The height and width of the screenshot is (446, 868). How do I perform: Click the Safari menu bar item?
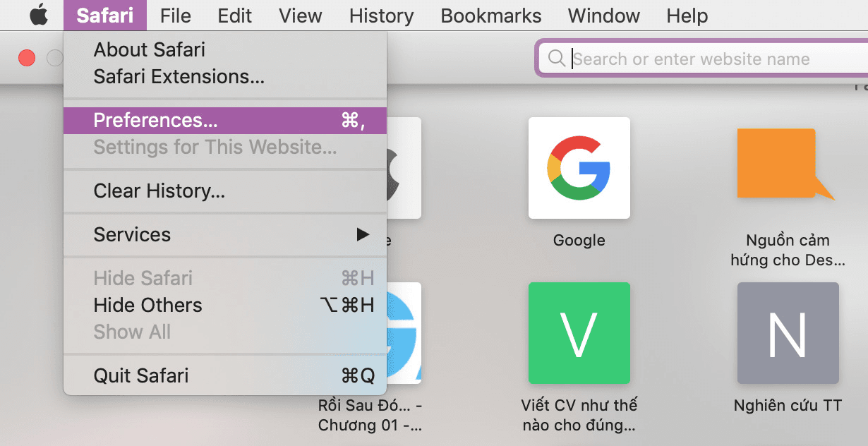(x=105, y=15)
